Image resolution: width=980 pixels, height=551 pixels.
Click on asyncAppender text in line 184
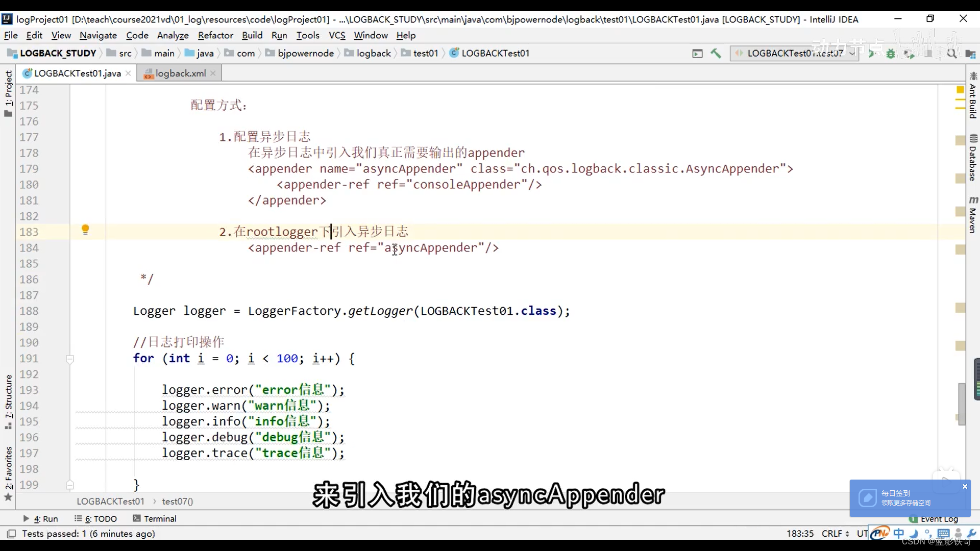click(x=431, y=248)
